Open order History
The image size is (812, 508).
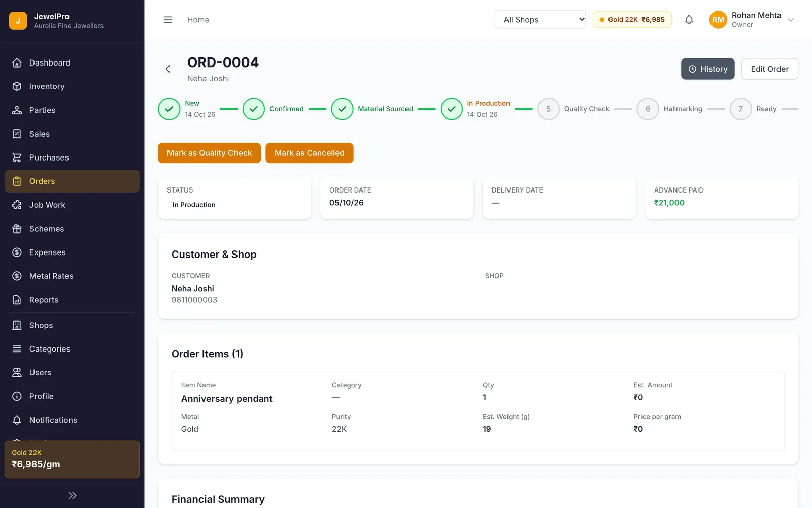pos(708,69)
